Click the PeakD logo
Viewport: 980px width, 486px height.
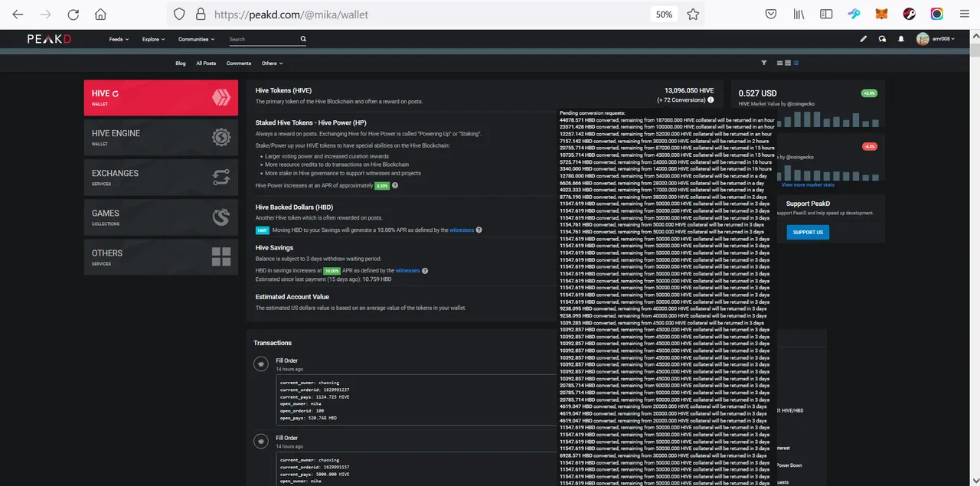pos(49,39)
